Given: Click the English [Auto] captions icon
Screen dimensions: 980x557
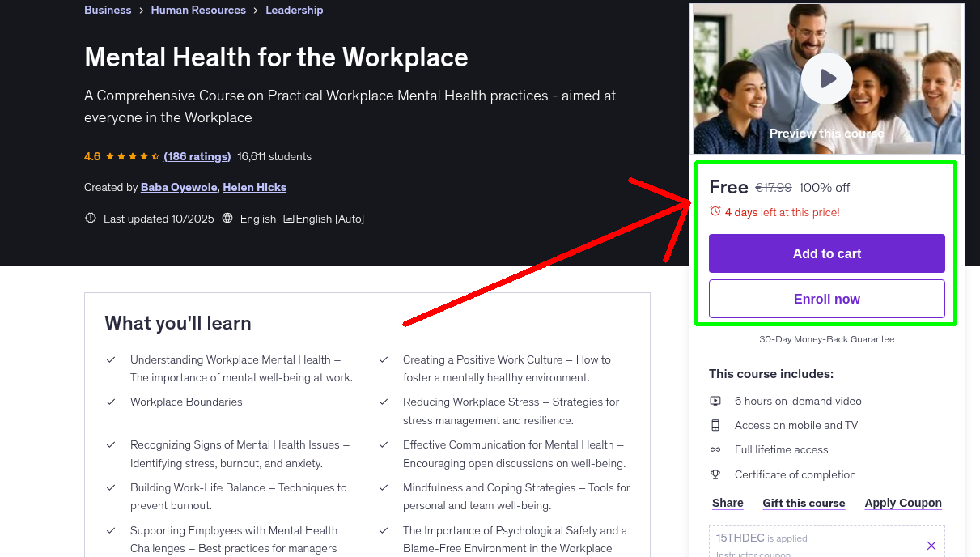Looking at the screenshot, I should coord(288,219).
